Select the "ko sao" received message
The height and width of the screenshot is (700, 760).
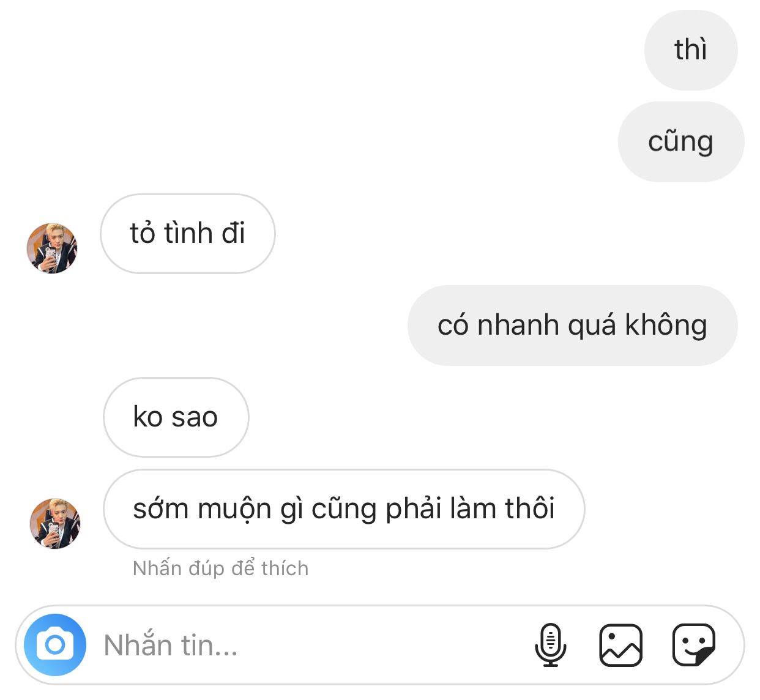pos(176,417)
